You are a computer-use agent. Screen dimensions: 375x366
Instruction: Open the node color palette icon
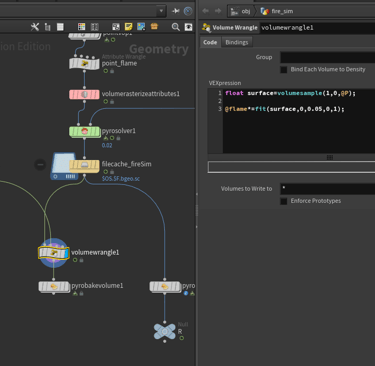pyautogui.click(x=81, y=27)
